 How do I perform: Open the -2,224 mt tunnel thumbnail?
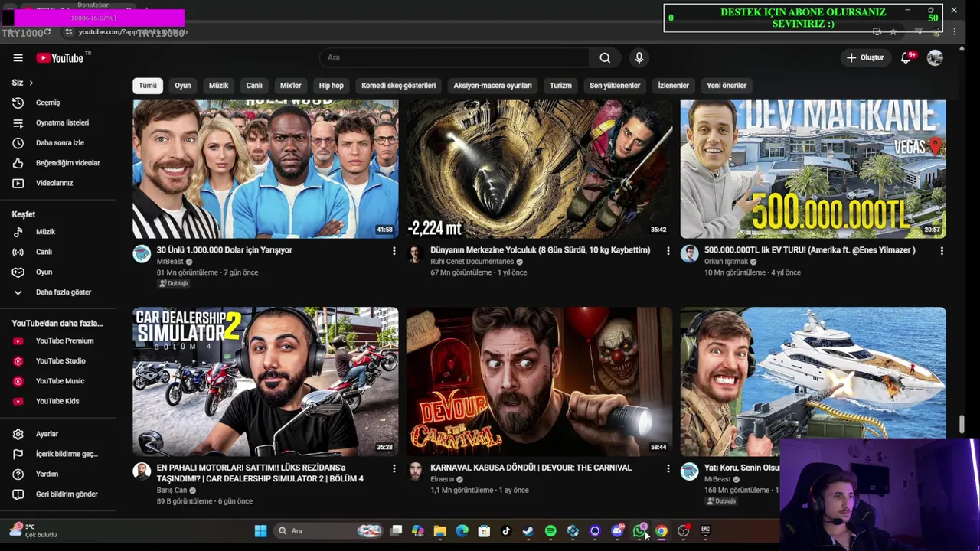click(x=539, y=169)
